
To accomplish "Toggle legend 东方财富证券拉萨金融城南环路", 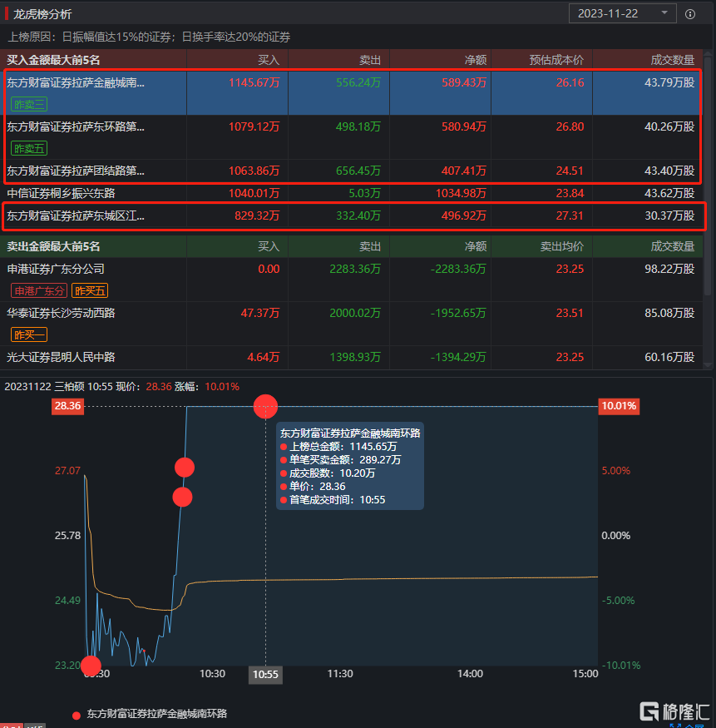I will point(150,714).
